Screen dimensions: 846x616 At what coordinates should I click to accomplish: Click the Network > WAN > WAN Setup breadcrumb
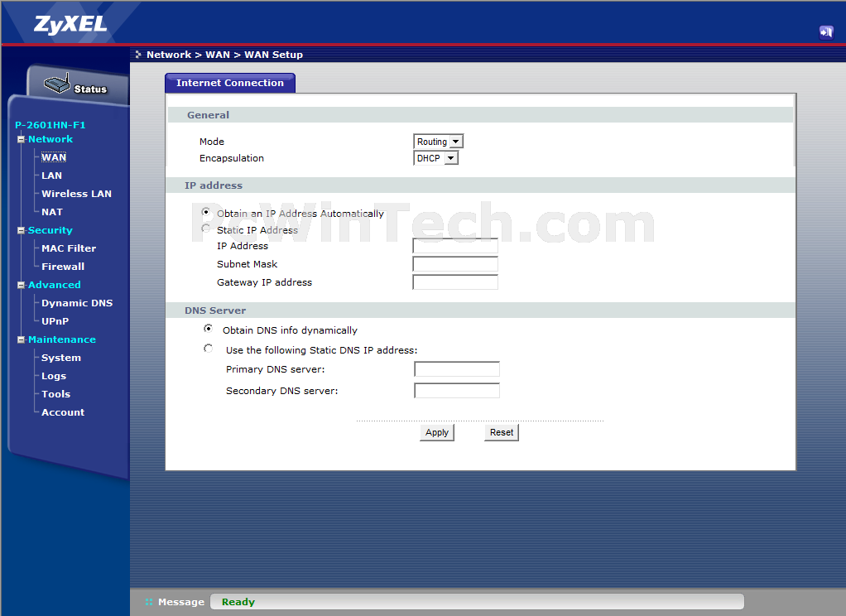[x=224, y=55]
